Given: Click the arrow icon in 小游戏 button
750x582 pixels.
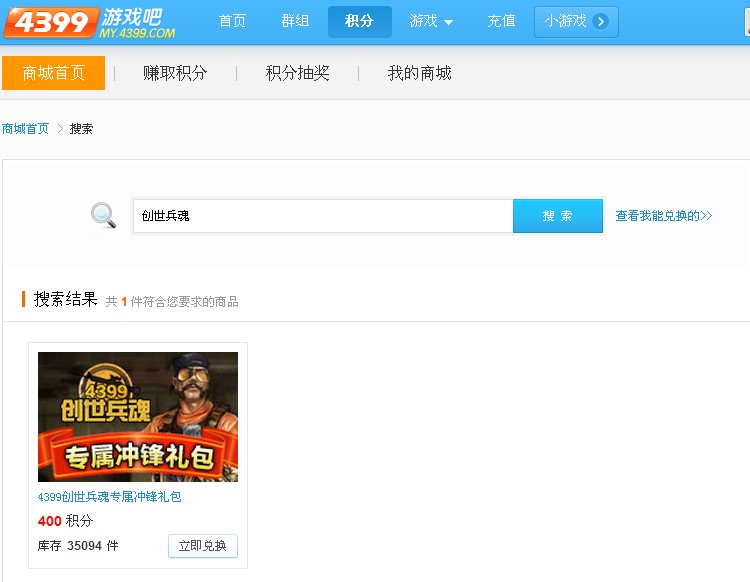Looking at the screenshot, I should 600,22.
